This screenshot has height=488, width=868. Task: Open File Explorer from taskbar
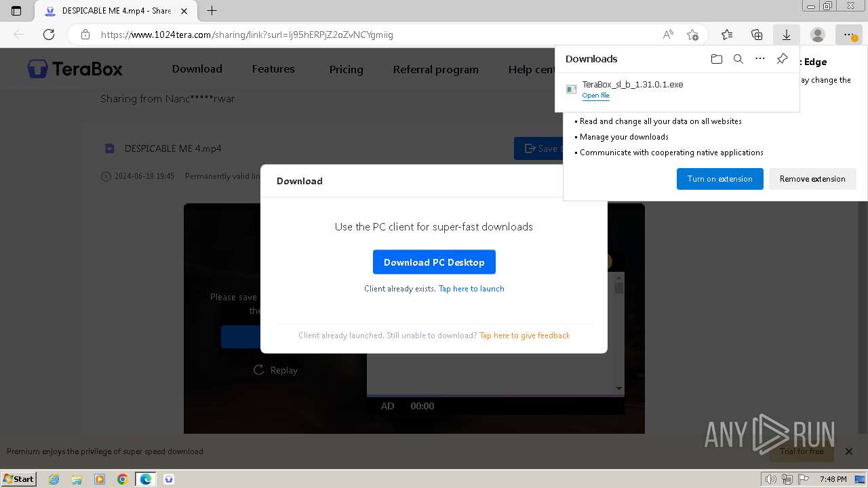pyautogui.click(x=77, y=479)
